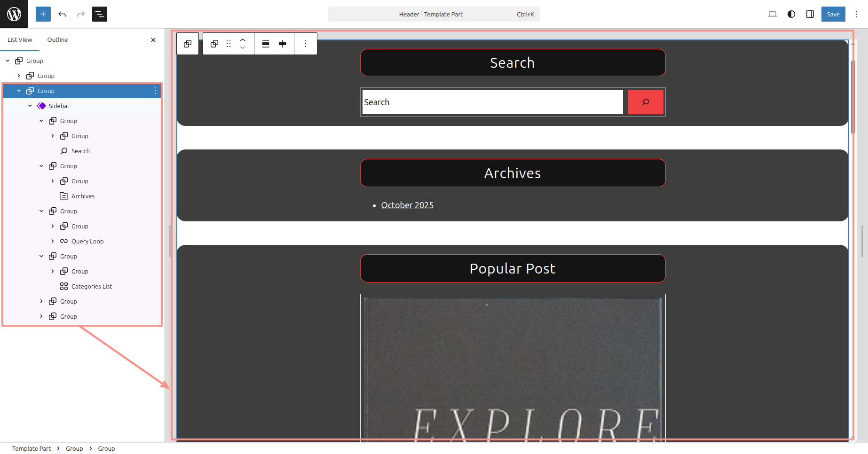Click the Undo arrow icon

tap(62, 14)
